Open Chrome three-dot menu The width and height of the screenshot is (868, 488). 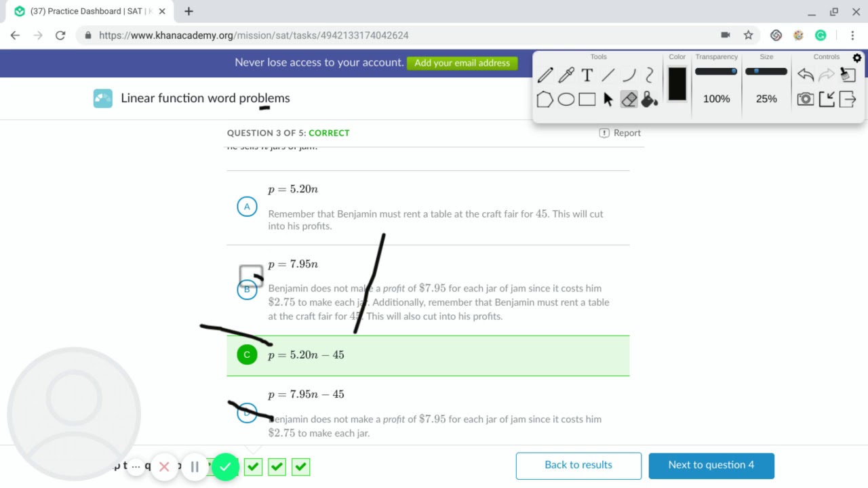point(852,35)
